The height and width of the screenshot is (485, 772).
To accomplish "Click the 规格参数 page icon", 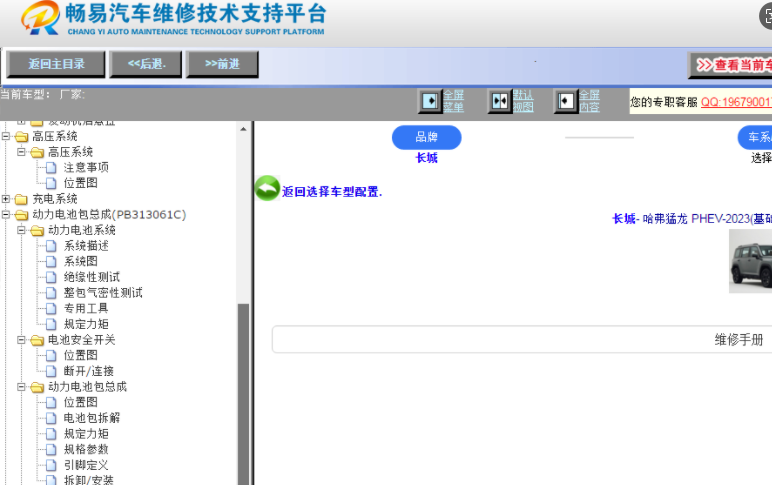I will (51, 450).
